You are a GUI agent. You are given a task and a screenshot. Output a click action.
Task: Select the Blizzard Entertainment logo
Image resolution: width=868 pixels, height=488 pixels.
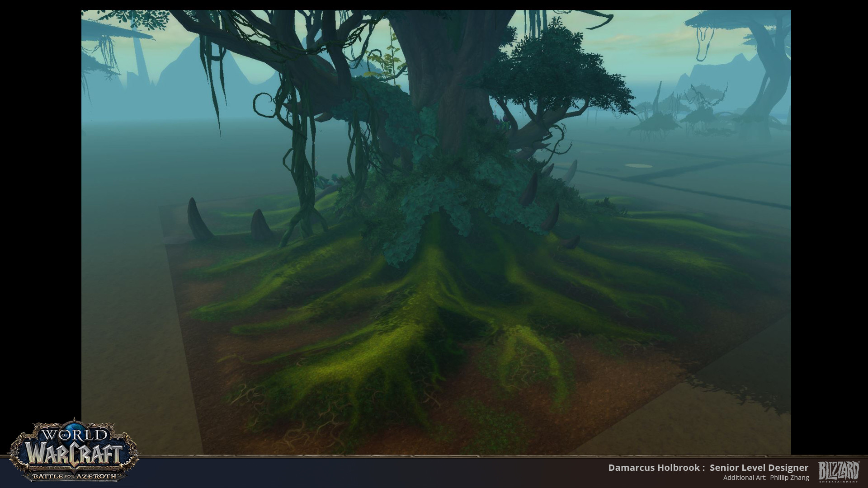pyautogui.click(x=839, y=470)
